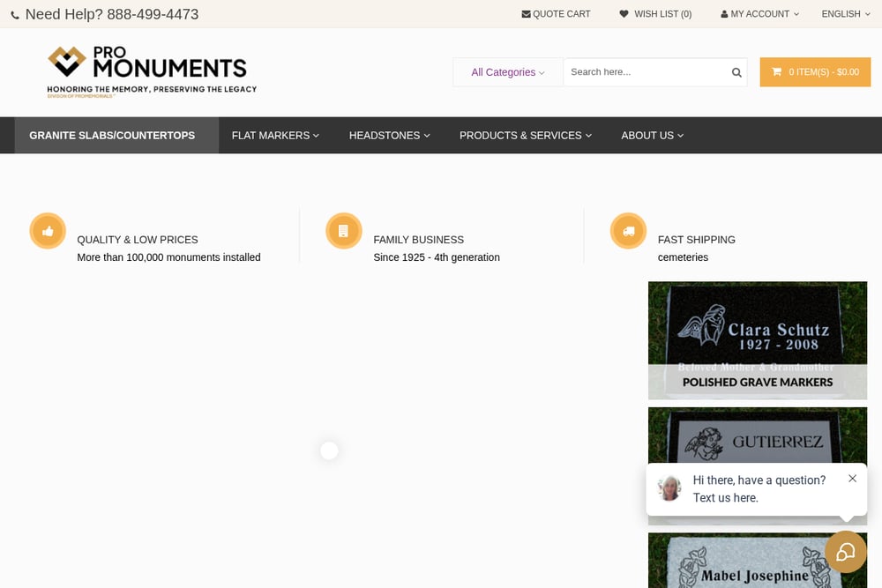The image size is (882, 588).
Task: Expand the About Us menu
Action: point(652,136)
